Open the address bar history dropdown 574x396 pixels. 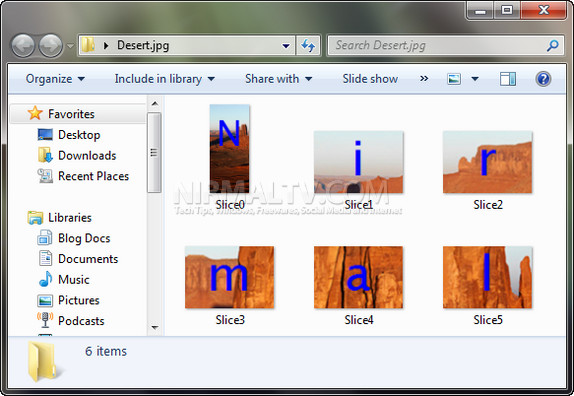(x=286, y=46)
